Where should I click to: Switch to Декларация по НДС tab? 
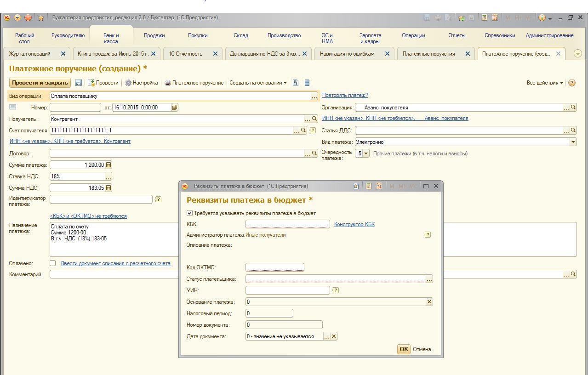(x=264, y=54)
